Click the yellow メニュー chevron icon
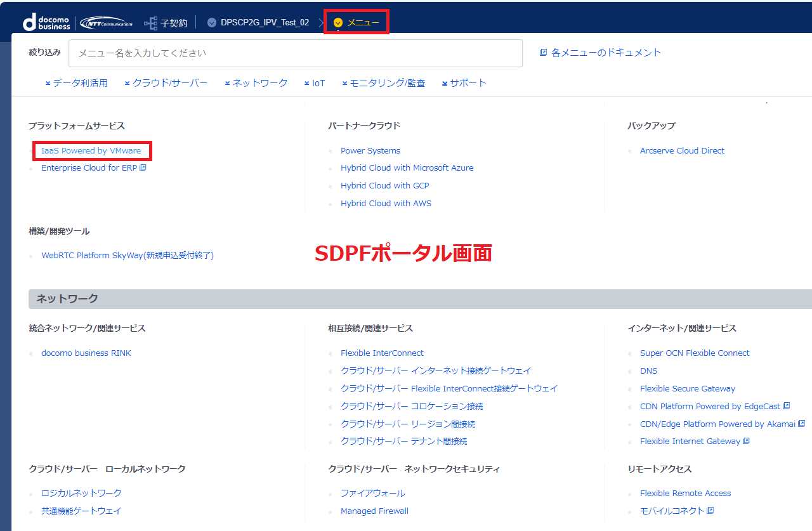812x531 pixels. (x=338, y=23)
